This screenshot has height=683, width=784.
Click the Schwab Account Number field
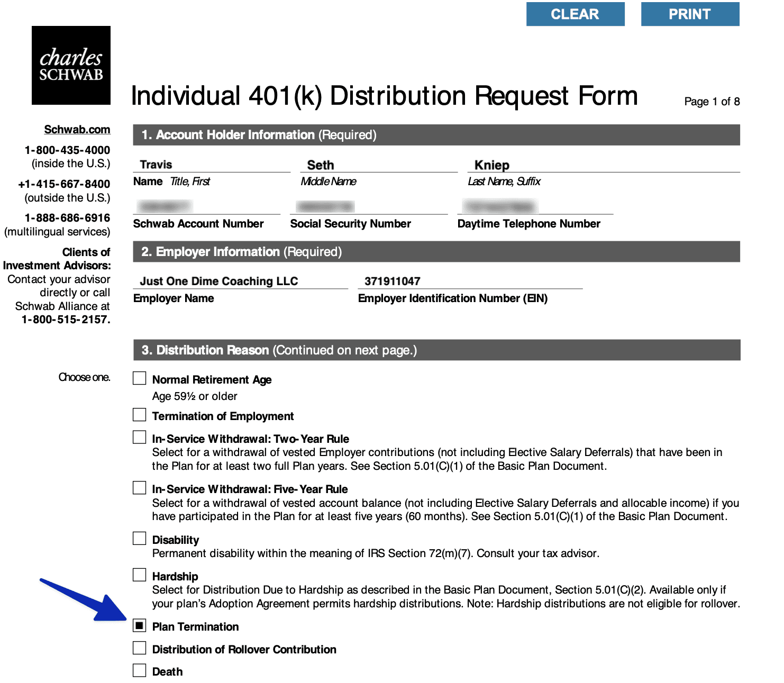tap(206, 206)
